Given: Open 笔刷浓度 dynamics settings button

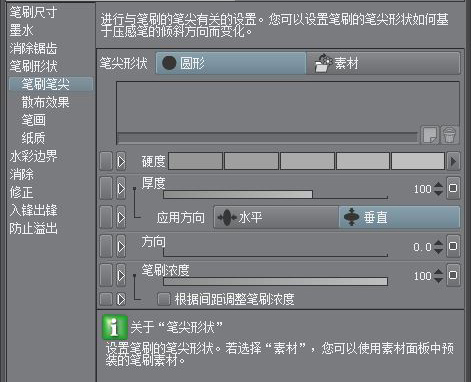Looking at the screenshot, I should 453,275.
